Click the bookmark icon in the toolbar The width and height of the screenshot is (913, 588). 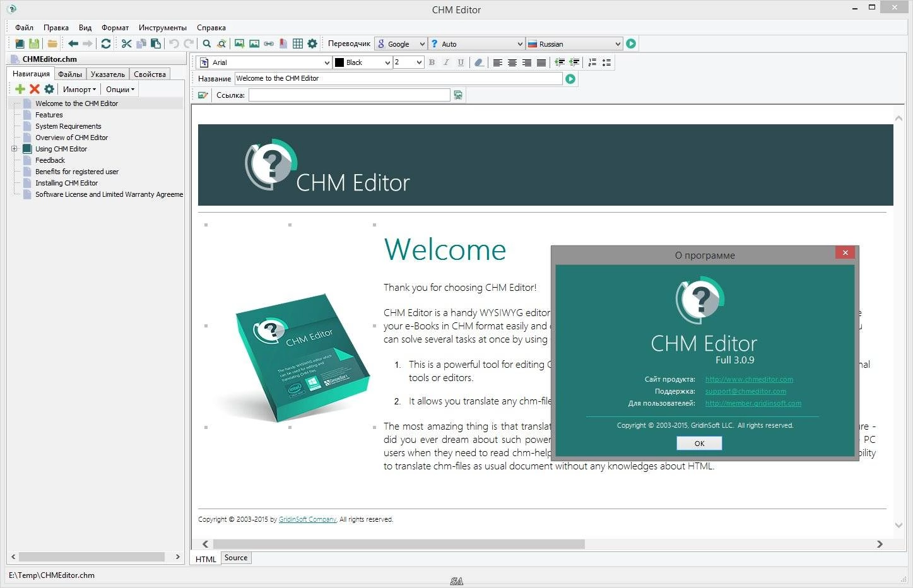(x=283, y=44)
